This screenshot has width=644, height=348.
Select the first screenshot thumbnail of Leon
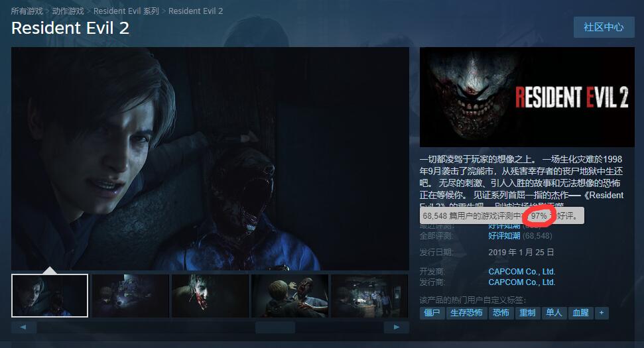coord(50,296)
